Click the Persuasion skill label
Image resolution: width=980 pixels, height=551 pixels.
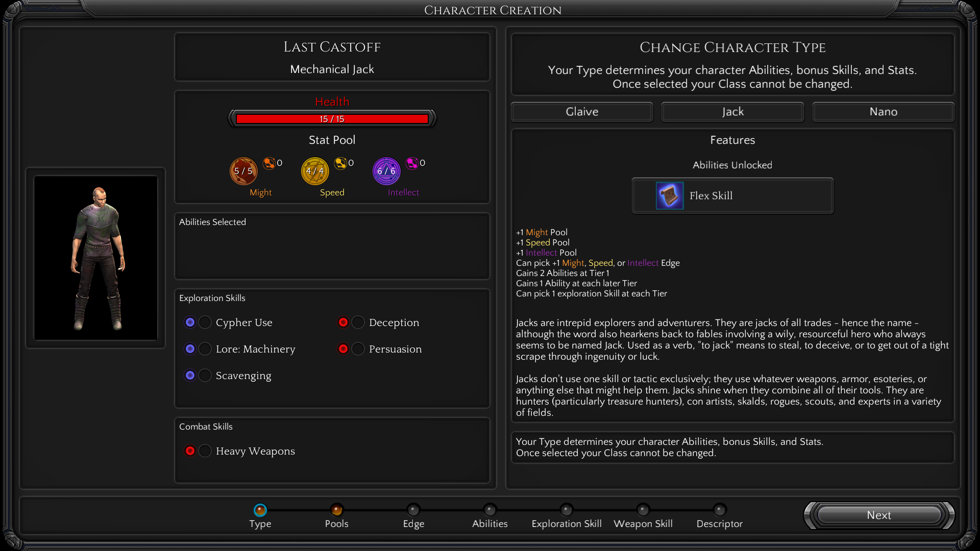click(396, 349)
